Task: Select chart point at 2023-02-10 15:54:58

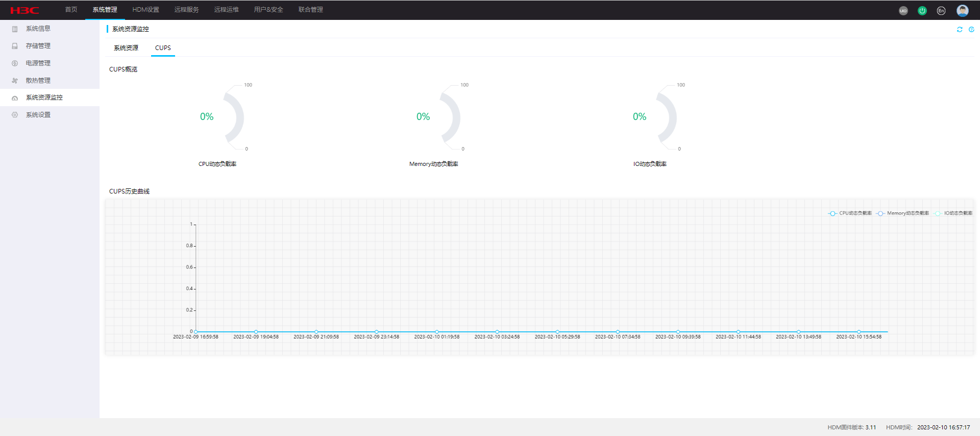Action: (x=859, y=332)
